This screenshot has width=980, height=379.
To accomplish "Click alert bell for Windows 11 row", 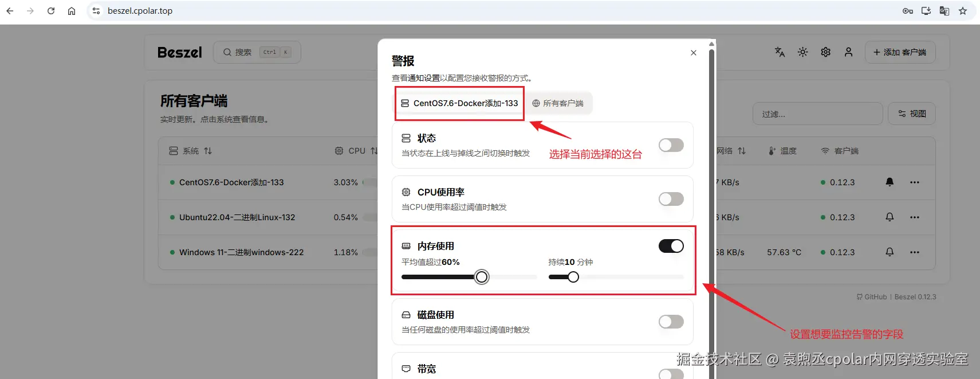I will 890,252.
